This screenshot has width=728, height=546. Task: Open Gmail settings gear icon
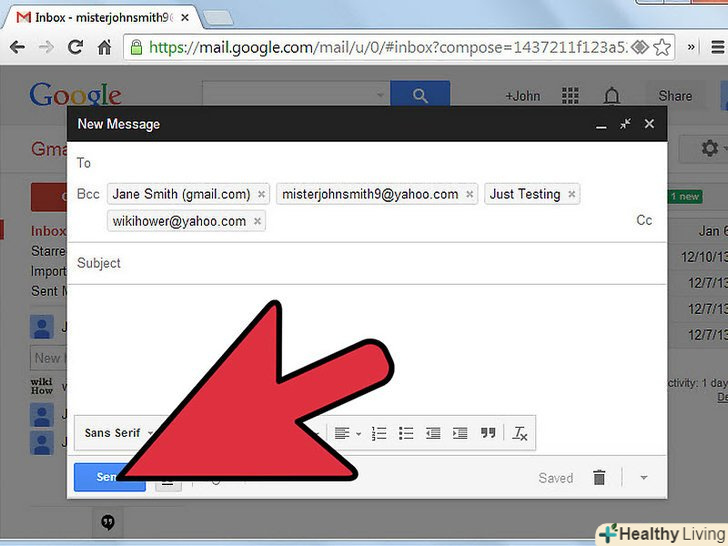coord(709,149)
